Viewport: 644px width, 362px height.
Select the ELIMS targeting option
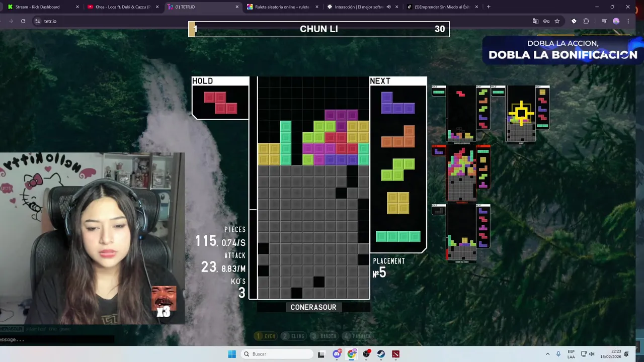(x=293, y=336)
